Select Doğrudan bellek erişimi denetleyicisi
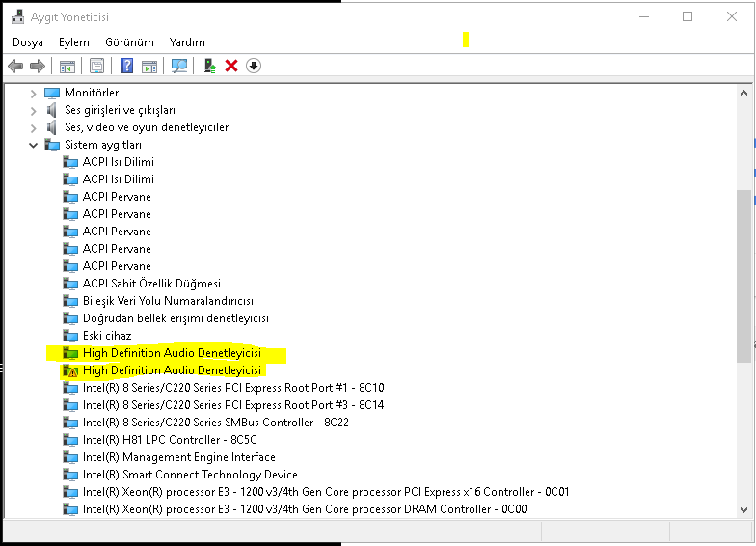The image size is (756, 546). [175, 318]
